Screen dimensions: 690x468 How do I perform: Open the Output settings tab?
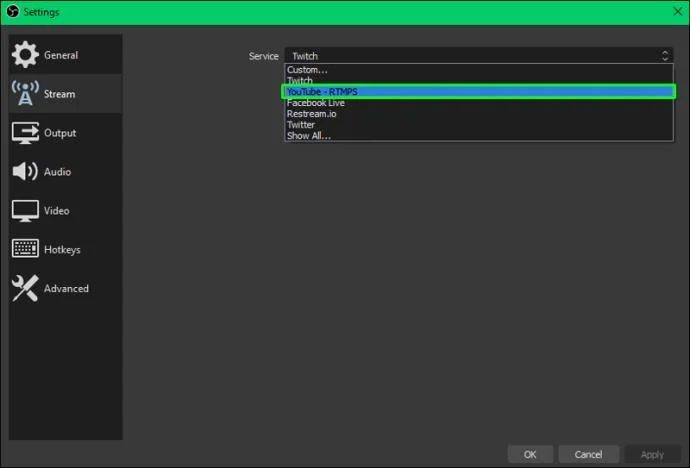pyautogui.click(x=66, y=133)
